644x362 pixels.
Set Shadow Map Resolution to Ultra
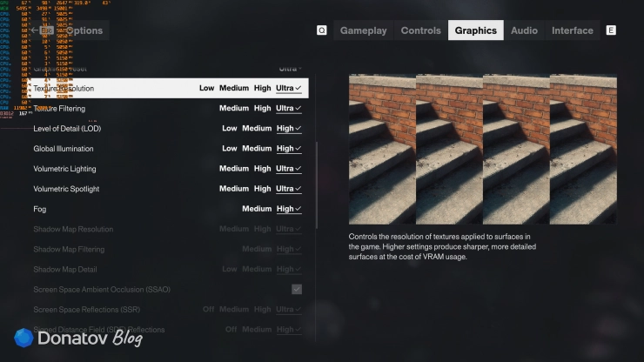pos(288,229)
